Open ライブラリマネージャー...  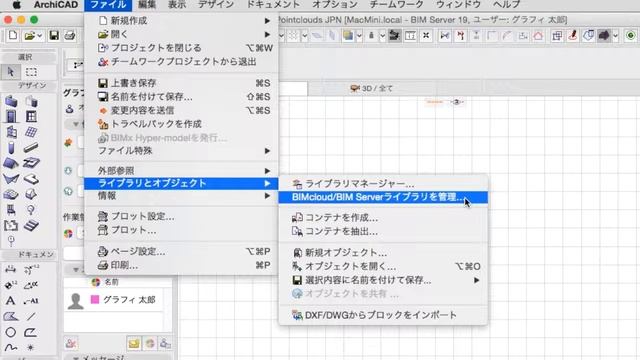point(383,184)
